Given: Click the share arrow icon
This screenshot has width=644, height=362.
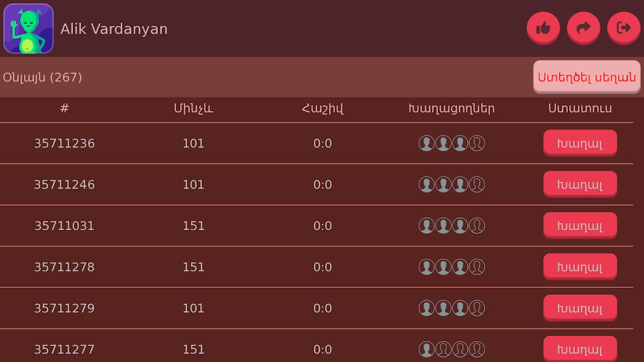Looking at the screenshot, I should 583,28.
